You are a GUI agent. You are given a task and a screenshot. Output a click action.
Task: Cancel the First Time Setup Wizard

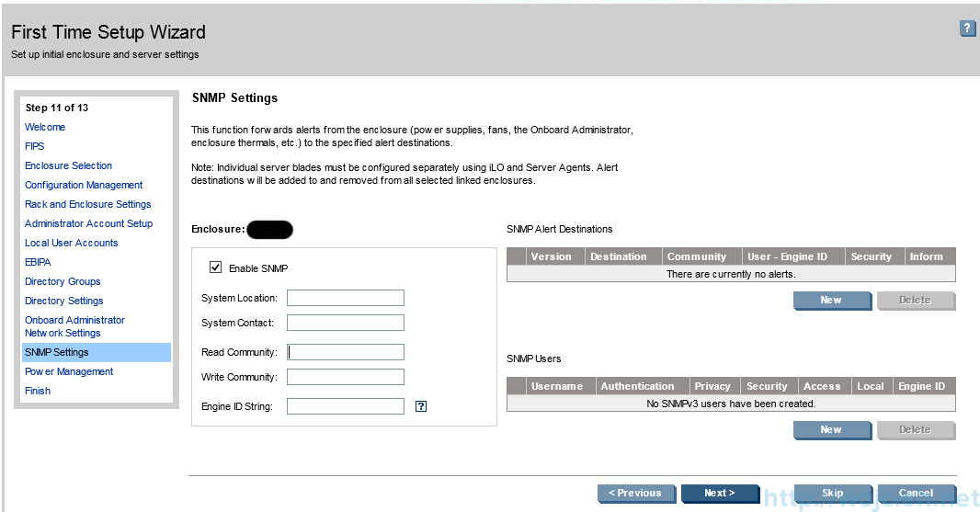(916, 494)
